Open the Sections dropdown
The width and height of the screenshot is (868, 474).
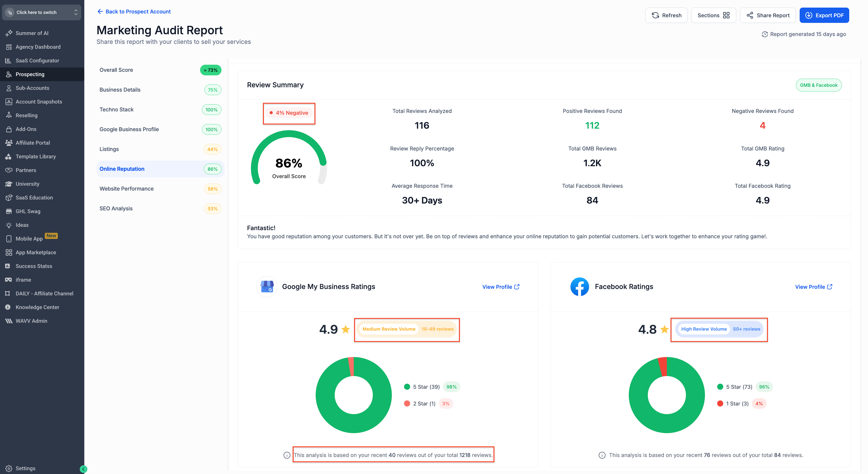point(713,15)
